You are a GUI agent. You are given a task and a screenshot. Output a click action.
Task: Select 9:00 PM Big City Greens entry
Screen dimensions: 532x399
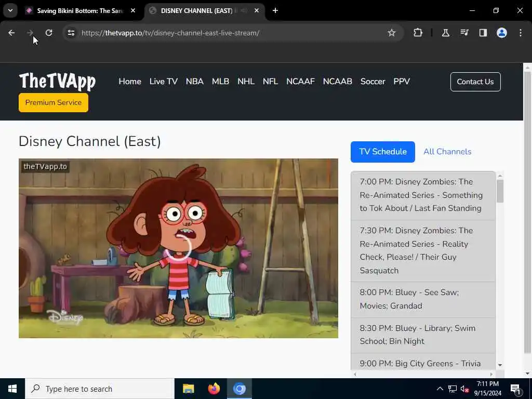(x=423, y=362)
